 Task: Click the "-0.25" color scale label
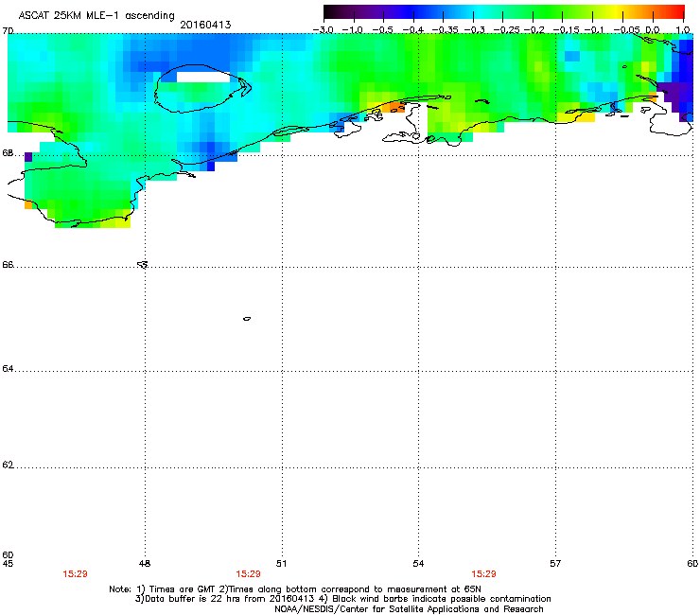(506, 30)
